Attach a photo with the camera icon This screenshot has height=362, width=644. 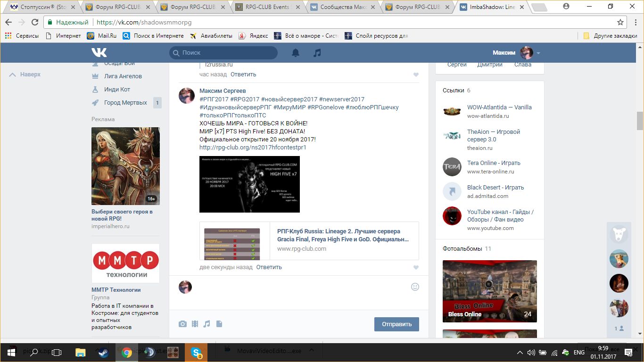pyautogui.click(x=182, y=324)
